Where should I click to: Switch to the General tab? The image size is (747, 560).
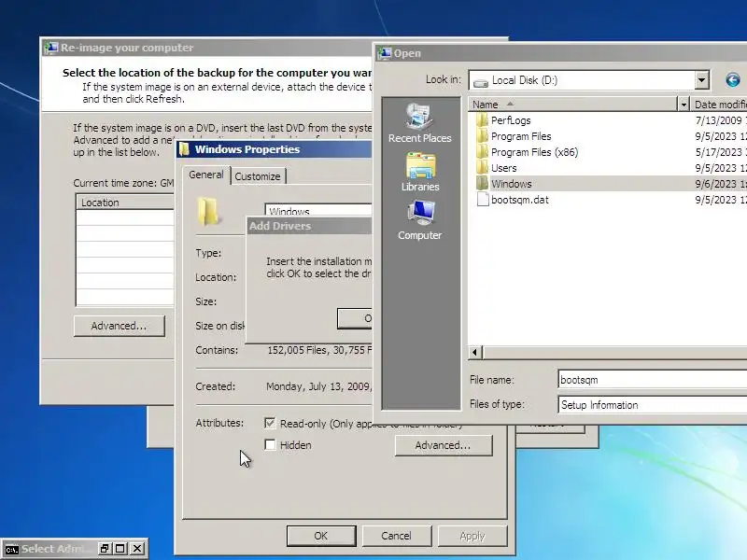point(205,175)
